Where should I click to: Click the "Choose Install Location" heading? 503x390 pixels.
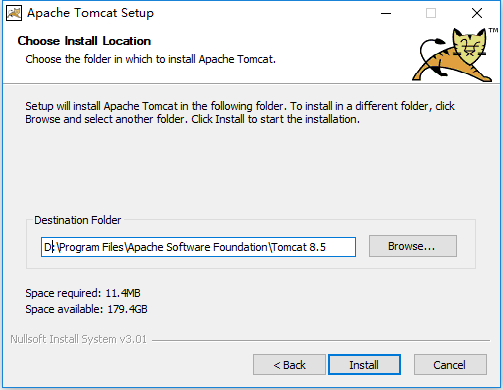(84, 41)
